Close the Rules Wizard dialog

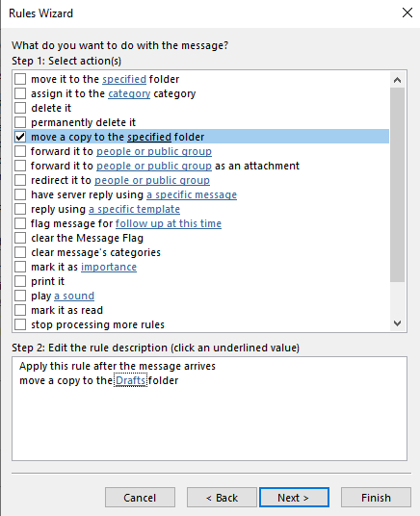[407, 13]
